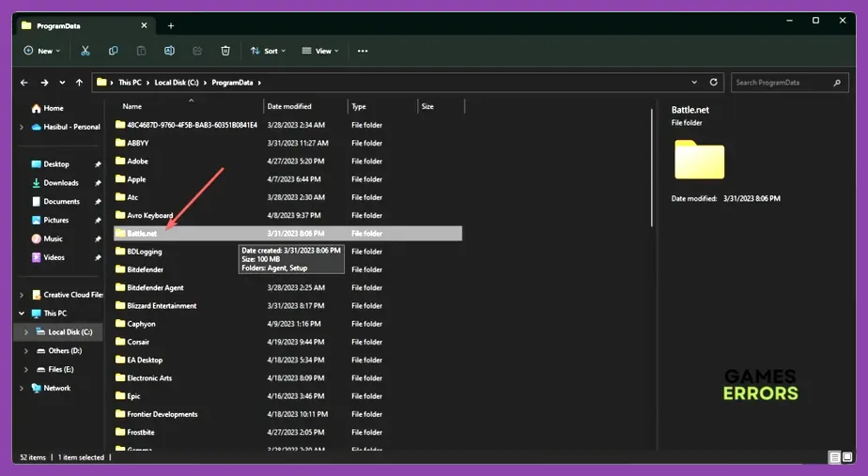The height and width of the screenshot is (476, 868).
Task: Select the Battle.net folder
Action: pyautogui.click(x=287, y=234)
